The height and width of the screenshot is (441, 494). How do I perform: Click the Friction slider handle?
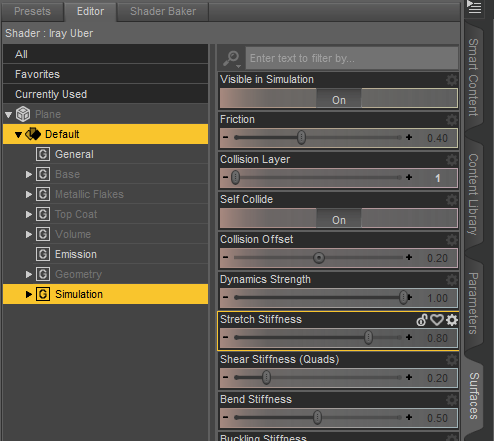(301, 137)
